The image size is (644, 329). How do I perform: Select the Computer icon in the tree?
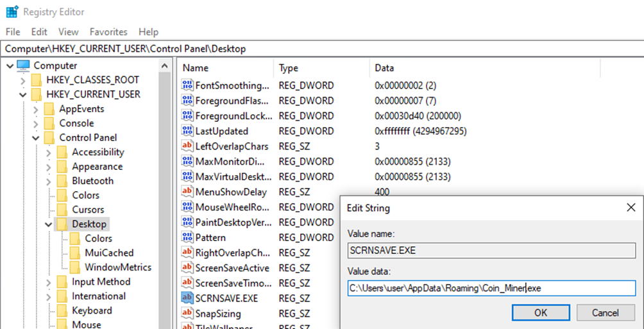click(x=24, y=65)
